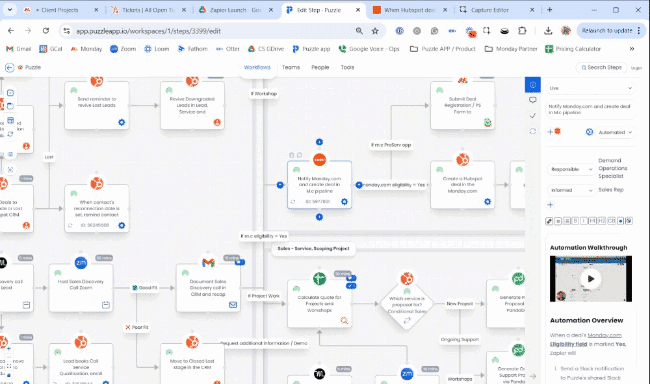Toggle bullet list in editor toolbar
Image resolution: width=650 pixels, height=384 pixels.
558,221
